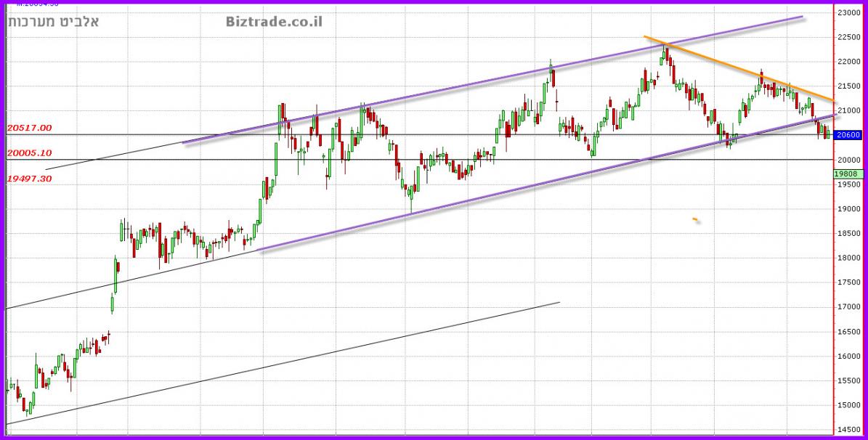Click the small orange mark below the channel
This screenshot has height=440, width=868.
[x=696, y=219]
